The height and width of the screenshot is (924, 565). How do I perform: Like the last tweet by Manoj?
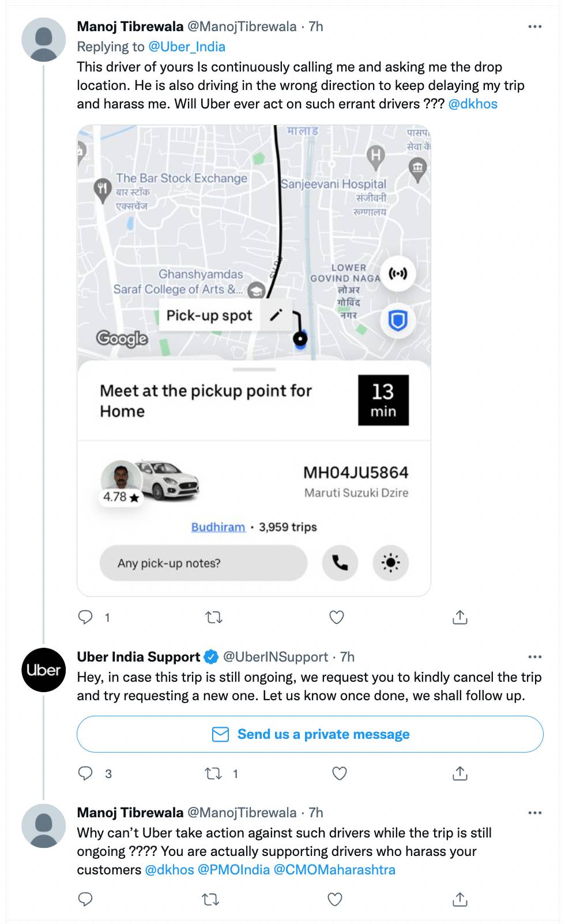click(x=335, y=899)
